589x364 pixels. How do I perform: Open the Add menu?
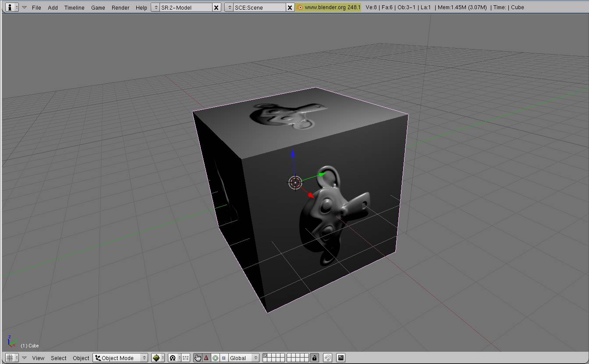[x=53, y=7]
